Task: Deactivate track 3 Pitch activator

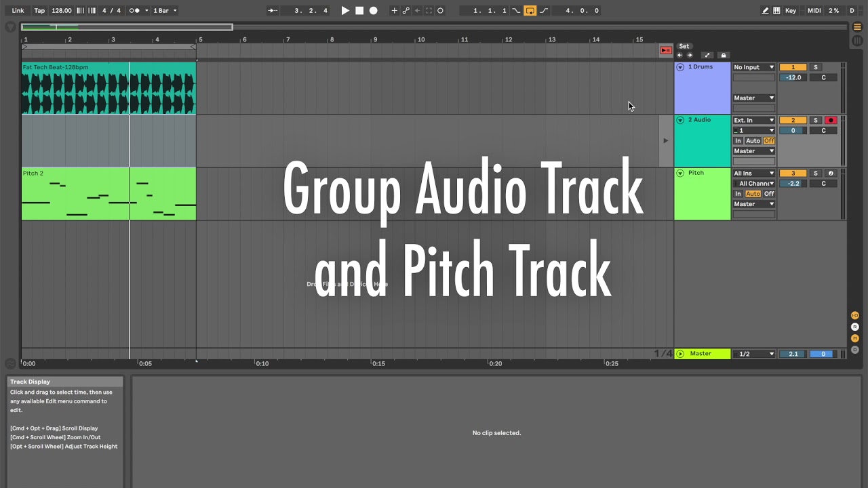Action: point(793,174)
